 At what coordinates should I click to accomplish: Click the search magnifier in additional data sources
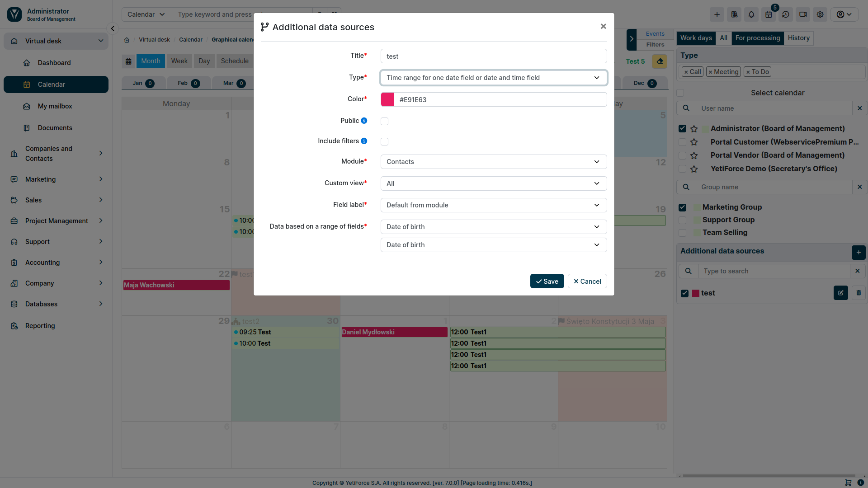pyautogui.click(x=687, y=271)
